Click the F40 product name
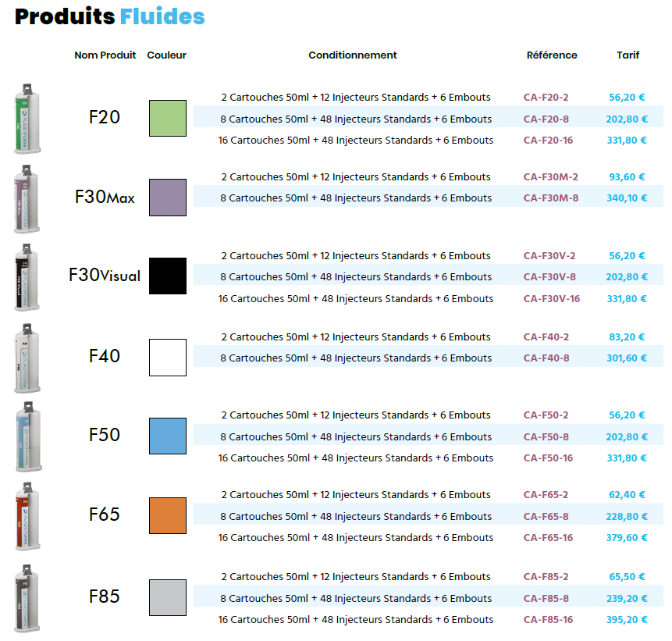This screenshot has width=672, height=641. tap(104, 356)
